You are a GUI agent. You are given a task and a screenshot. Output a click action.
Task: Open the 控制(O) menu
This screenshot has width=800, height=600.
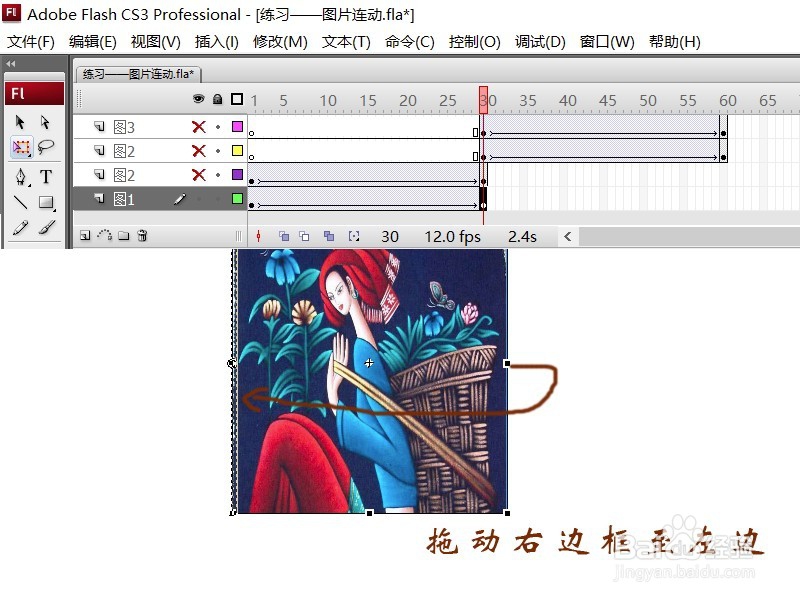click(474, 42)
